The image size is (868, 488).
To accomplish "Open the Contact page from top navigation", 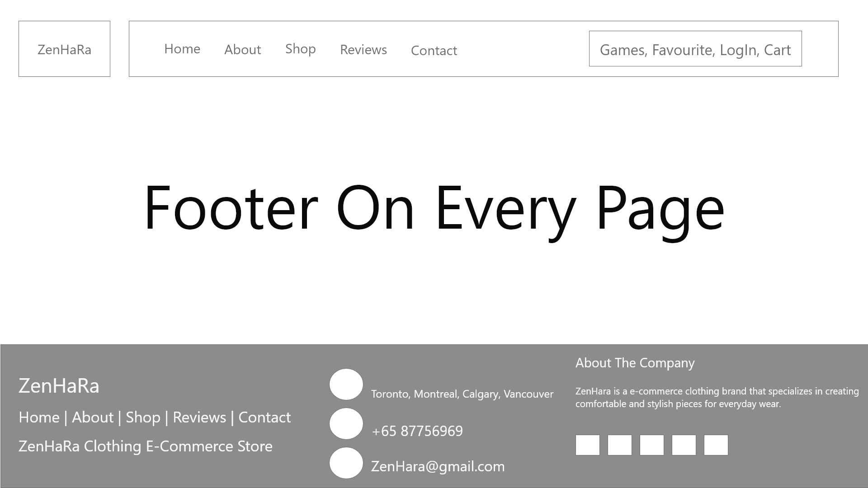I will (x=434, y=51).
